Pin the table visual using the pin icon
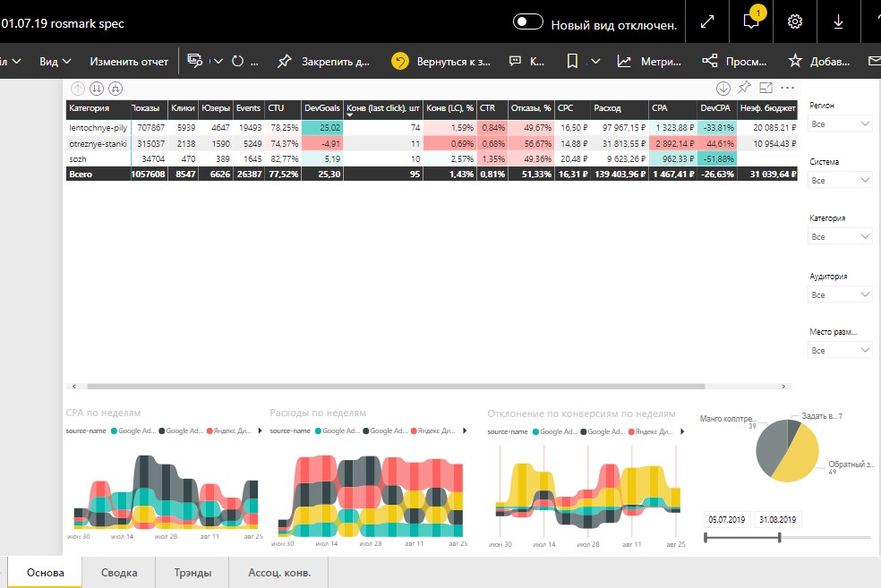This screenshot has height=588, width=881. click(x=745, y=87)
